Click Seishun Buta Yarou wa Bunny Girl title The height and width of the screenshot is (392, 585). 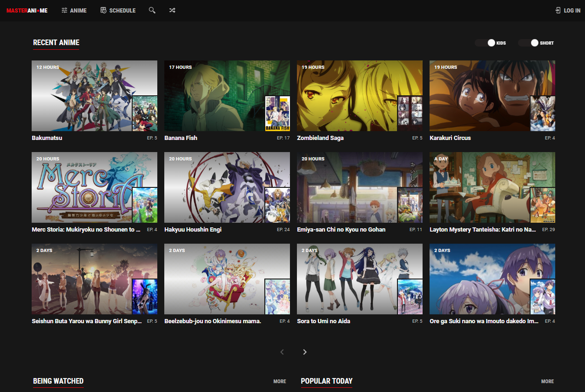(87, 321)
